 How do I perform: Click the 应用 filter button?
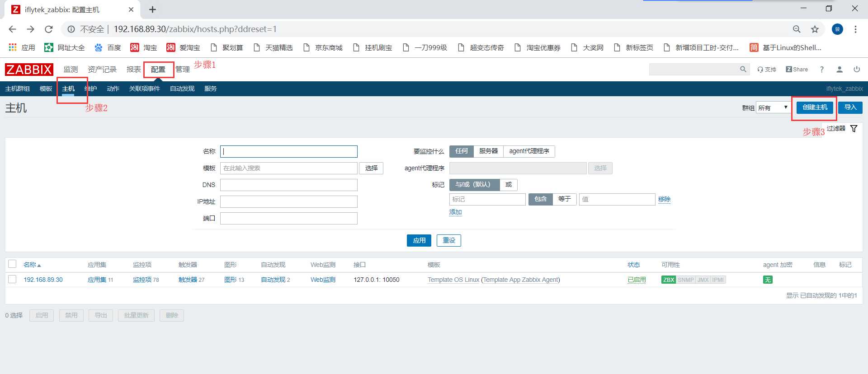pos(419,240)
